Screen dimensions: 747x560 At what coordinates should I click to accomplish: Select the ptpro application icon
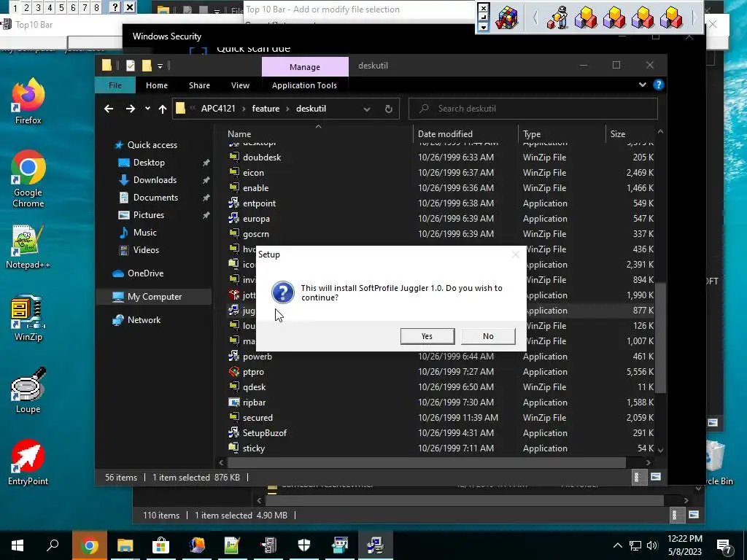coord(233,372)
